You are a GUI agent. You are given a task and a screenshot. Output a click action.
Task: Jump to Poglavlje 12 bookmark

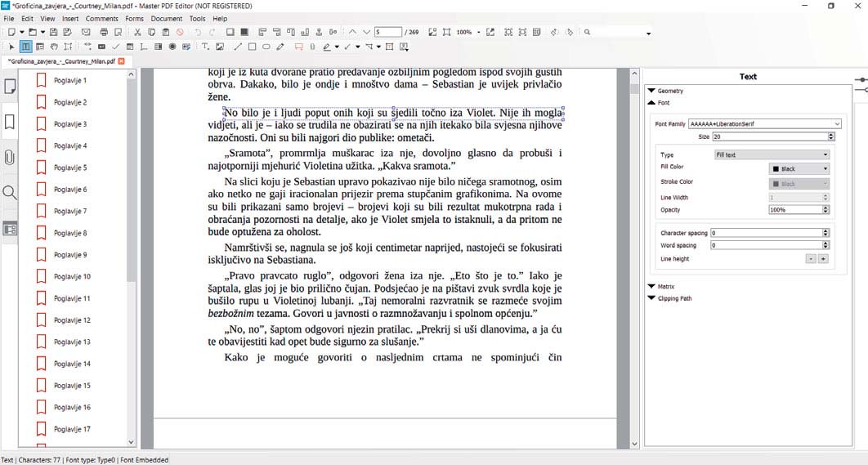tap(72, 320)
